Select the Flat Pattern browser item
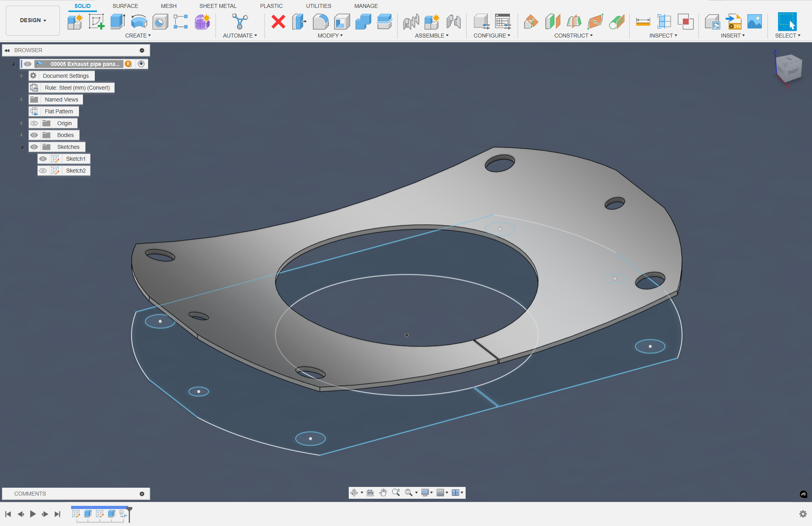 coord(58,111)
